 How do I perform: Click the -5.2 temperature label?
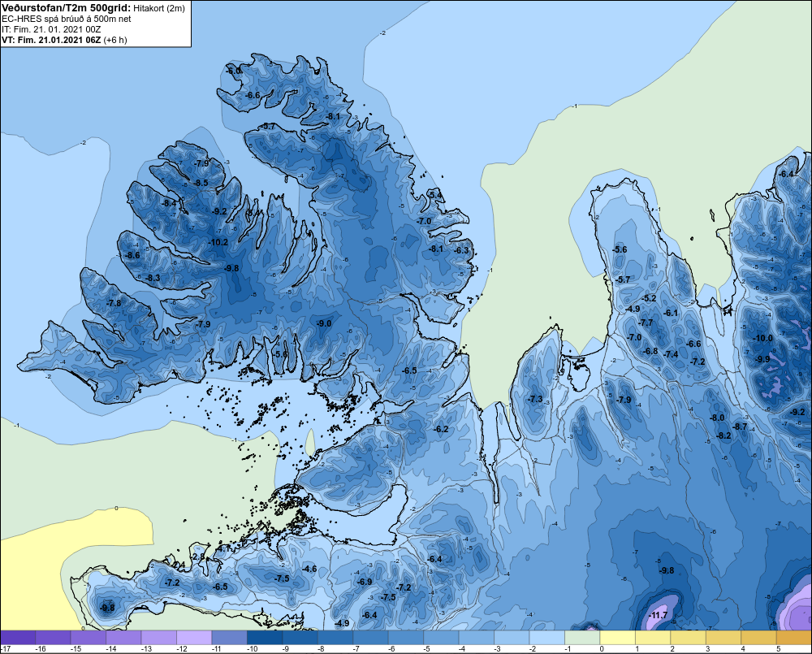click(650, 298)
